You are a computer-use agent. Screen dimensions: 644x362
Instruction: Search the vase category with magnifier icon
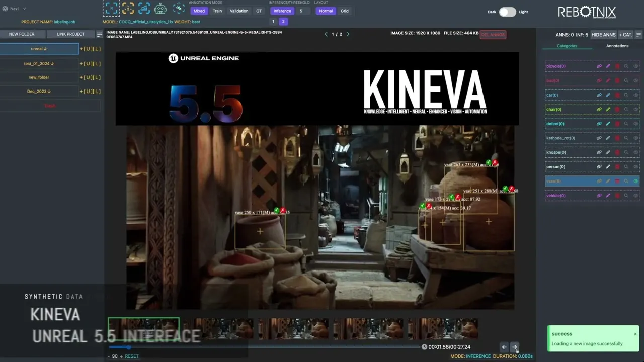pyautogui.click(x=626, y=181)
